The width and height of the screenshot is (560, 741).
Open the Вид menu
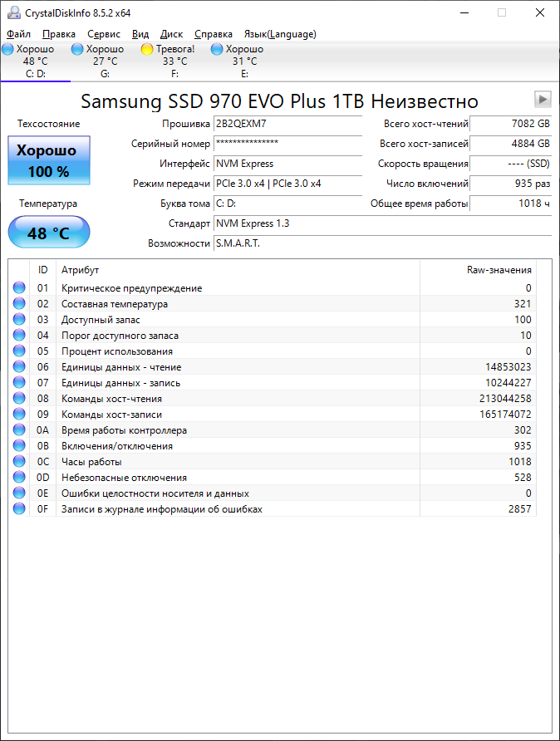(140, 34)
